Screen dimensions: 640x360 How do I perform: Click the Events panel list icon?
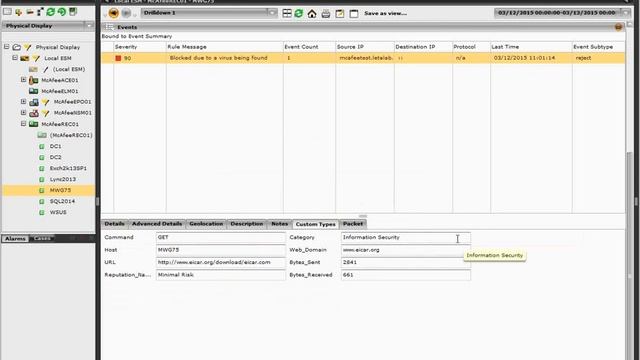109,27
